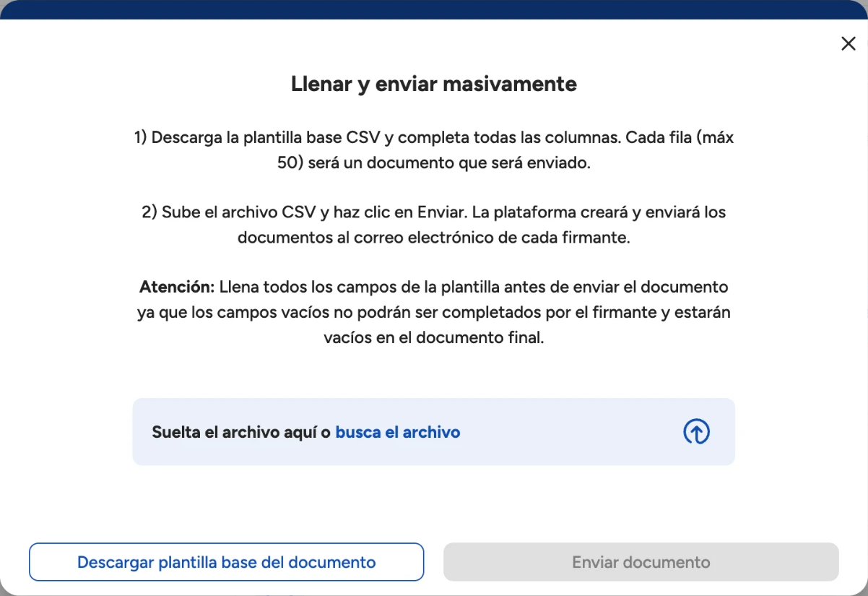Click blank white space below the file drop zone
The width and height of the screenshot is (868, 596).
pyautogui.click(x=434, y=502)
